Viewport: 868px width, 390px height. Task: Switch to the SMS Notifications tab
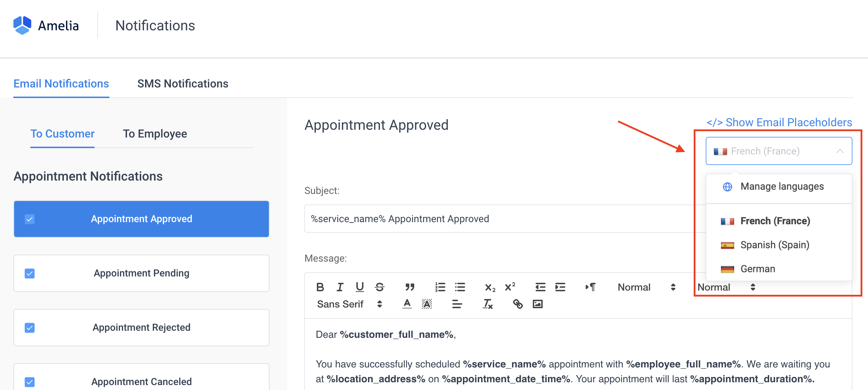(183, 84)
